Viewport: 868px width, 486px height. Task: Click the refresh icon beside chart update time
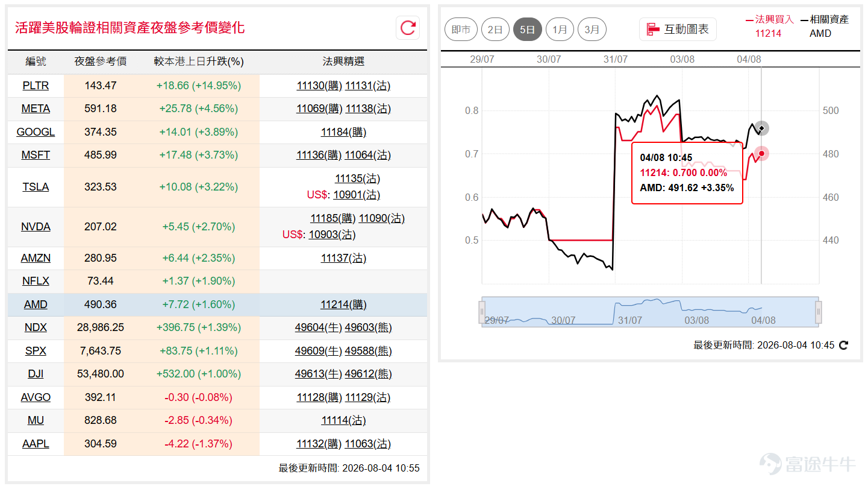click(844, 345)
